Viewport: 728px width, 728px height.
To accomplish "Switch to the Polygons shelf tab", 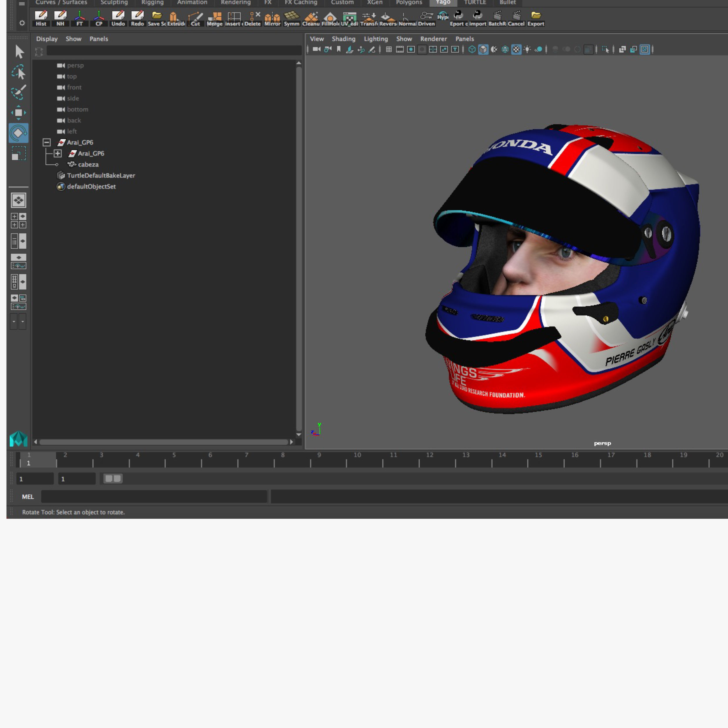I will tap(409, 3).
